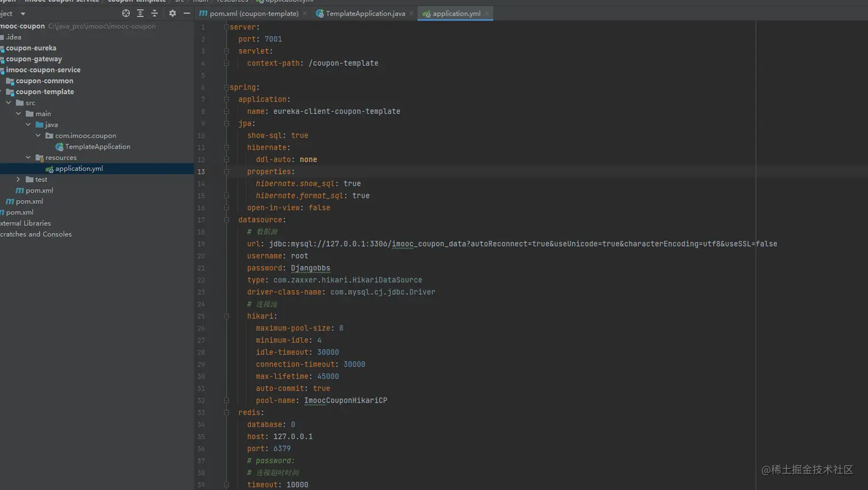Close the application.yml tab
The width and height of the screenshot is (868, 490).
coord(487,14)
